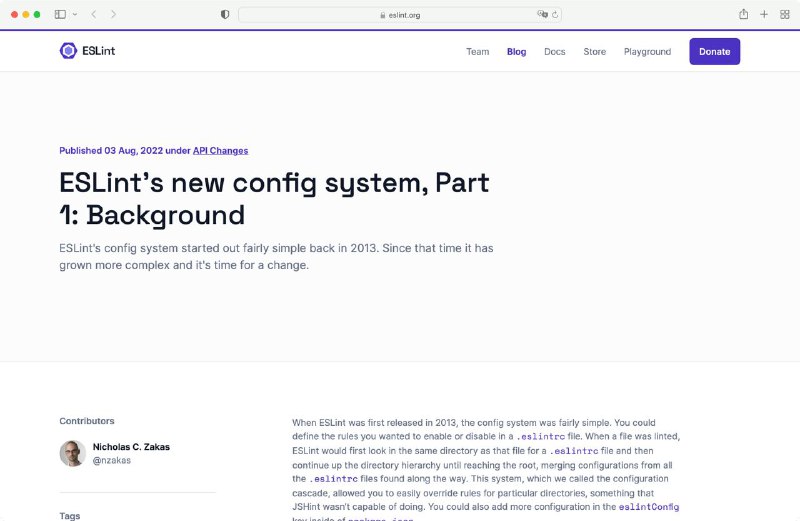Open the privacy shield icon
Viewport: 800px width, 521px height.
225,14
